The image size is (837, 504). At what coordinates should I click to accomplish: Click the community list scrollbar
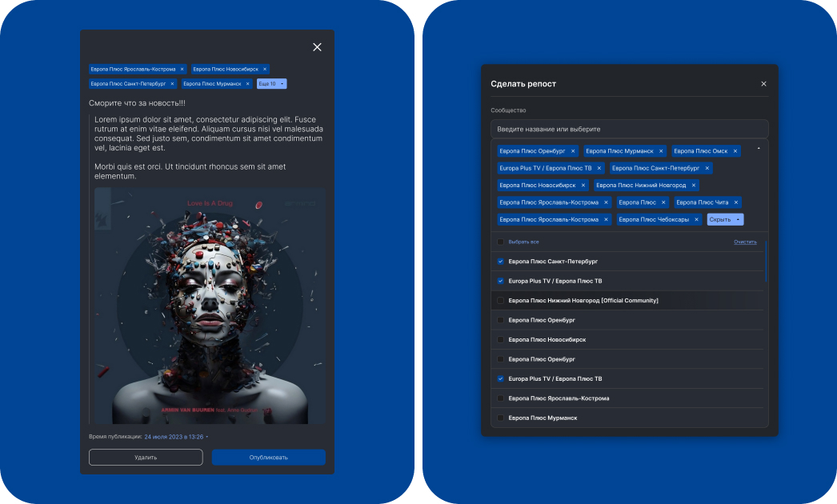tap(766, 262)
